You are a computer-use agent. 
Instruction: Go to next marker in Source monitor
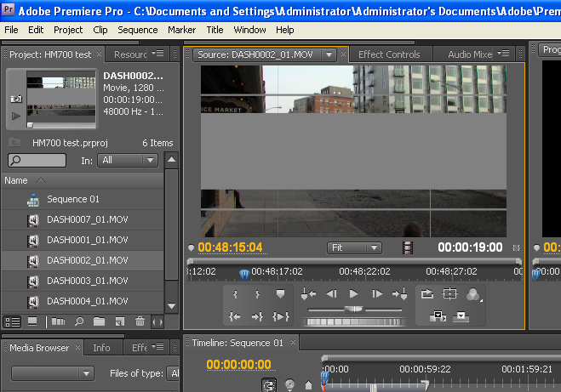point(399,293)
